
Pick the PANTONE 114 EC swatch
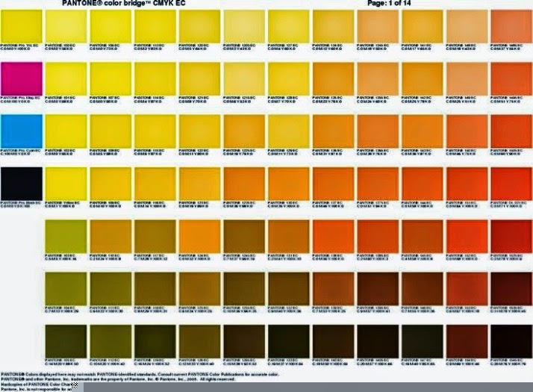click(155, 78)
